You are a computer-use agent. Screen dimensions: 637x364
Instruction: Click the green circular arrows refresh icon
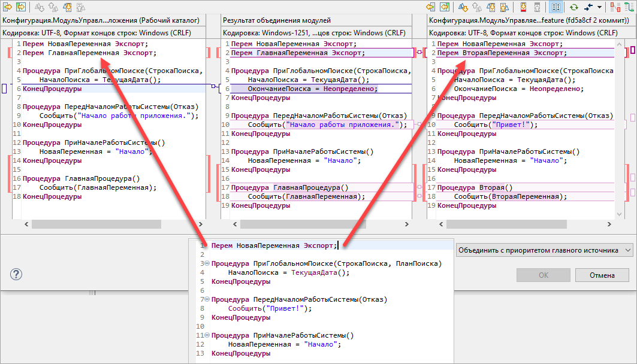click(x=573, y=7)
